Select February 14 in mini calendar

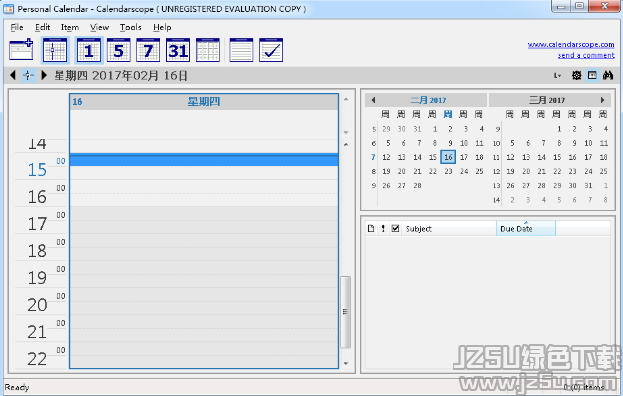[x=417, y=157]
